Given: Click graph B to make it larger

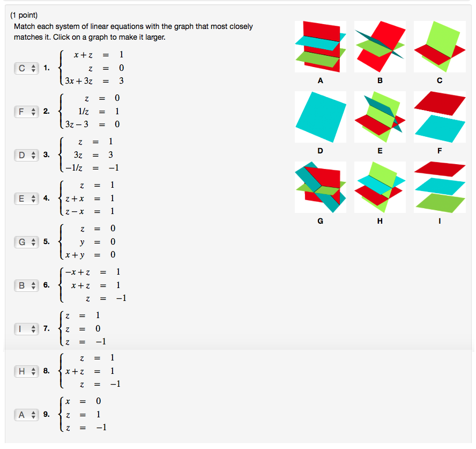Looking at the screenshot, I should click(380, 46).
